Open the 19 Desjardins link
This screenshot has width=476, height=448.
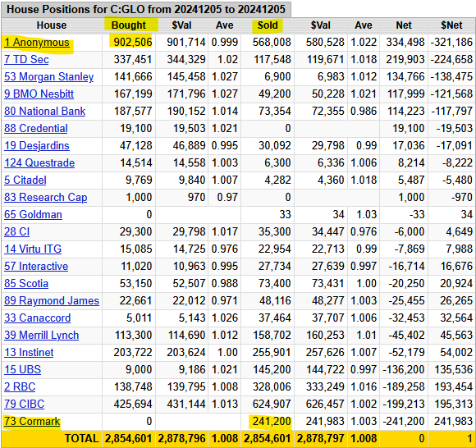[x=37, y=146]
